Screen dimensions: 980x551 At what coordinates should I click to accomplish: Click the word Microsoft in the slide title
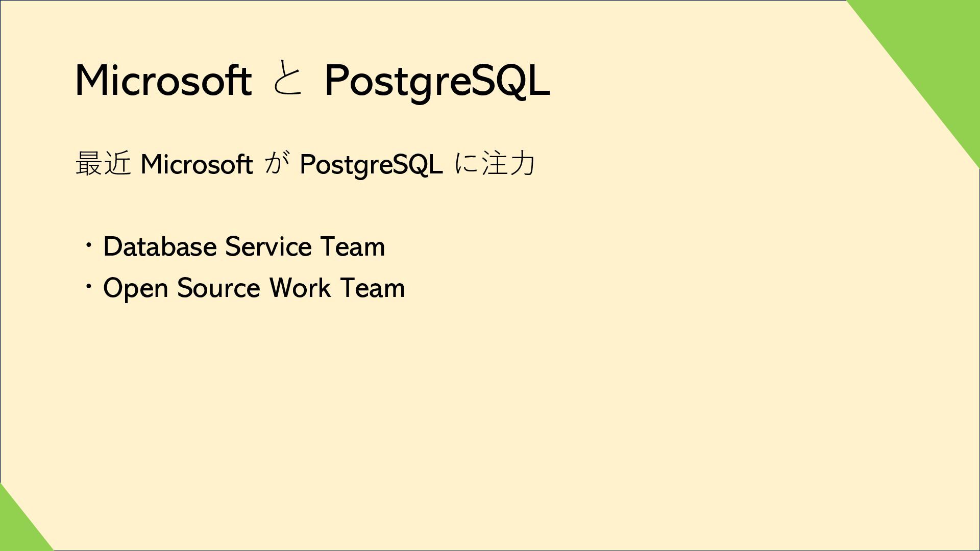click(x=163, y=80)
